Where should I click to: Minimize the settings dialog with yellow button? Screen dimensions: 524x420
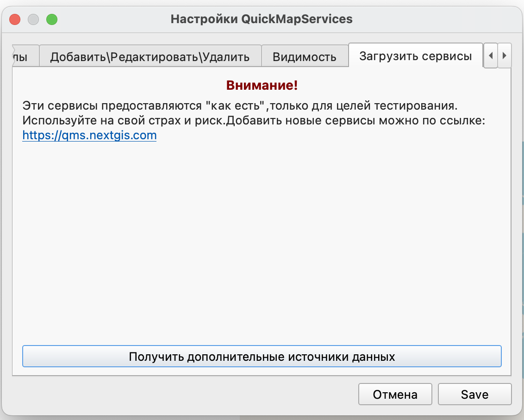tap(33, 19)
